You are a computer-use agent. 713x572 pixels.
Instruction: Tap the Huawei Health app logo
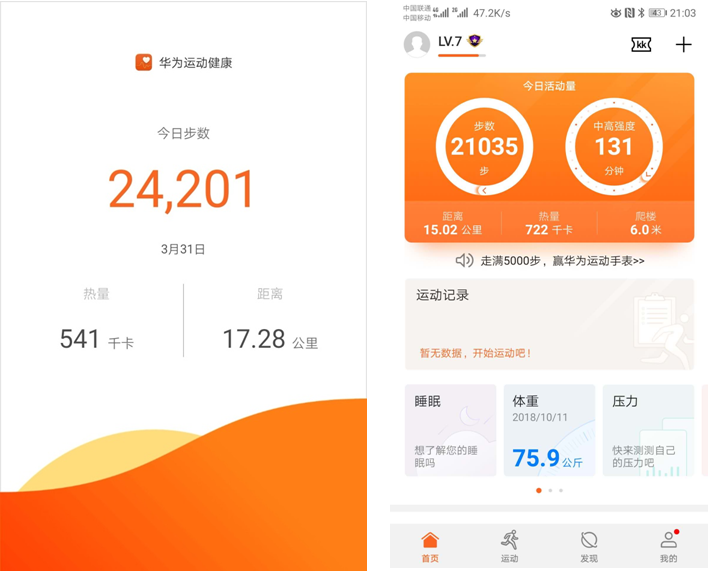tap(144, 62)
